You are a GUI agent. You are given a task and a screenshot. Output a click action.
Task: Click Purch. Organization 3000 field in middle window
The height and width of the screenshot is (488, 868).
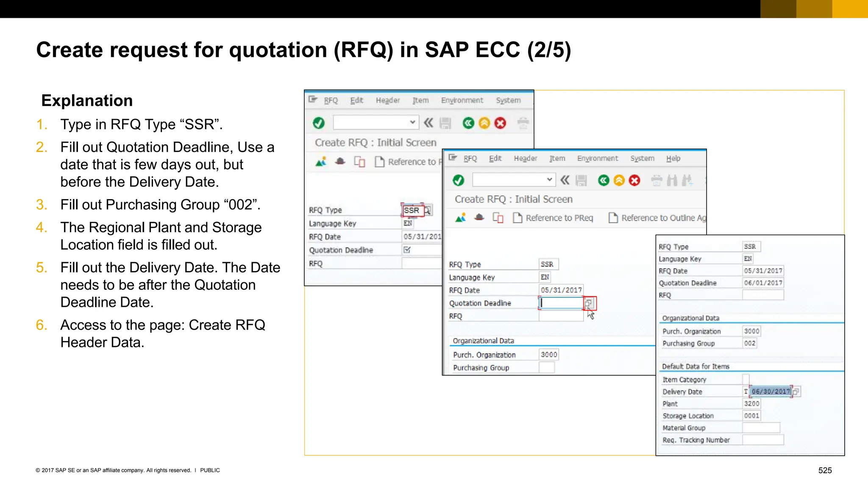pos(549,355)
